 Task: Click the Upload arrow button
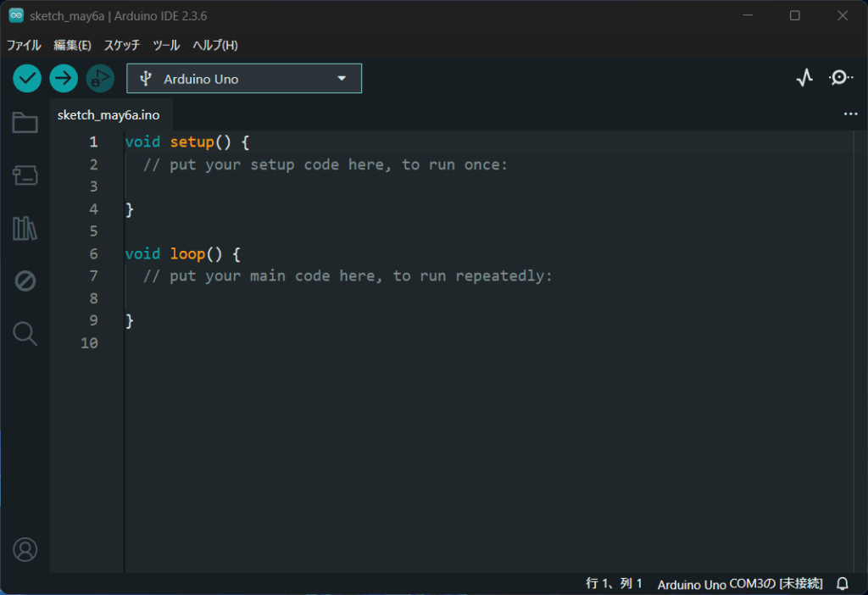[x=64, y=79]
